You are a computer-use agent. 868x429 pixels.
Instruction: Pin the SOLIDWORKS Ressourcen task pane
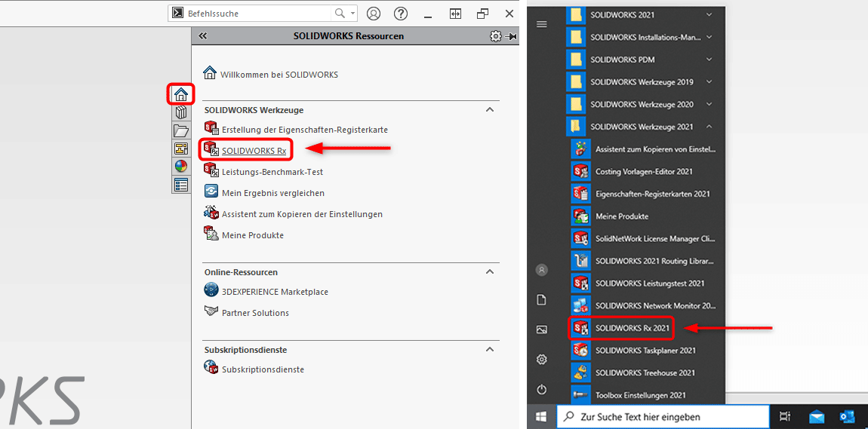pos(512,36)
